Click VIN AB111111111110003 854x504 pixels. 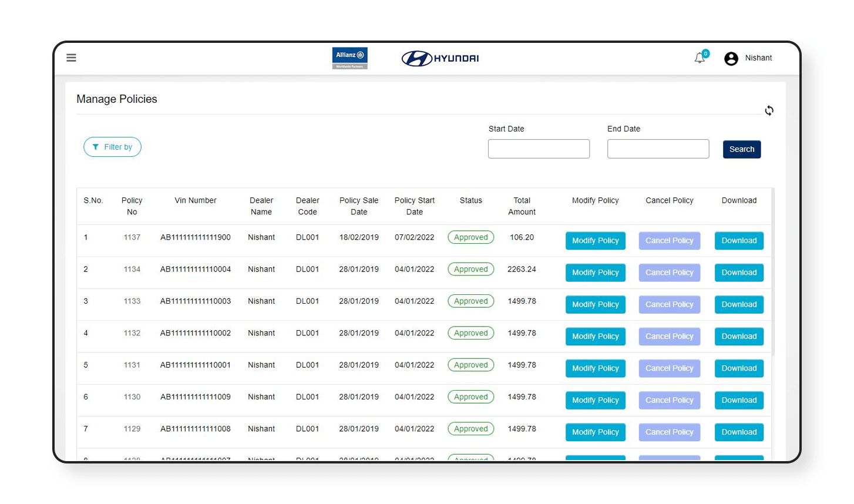[196, 301]
